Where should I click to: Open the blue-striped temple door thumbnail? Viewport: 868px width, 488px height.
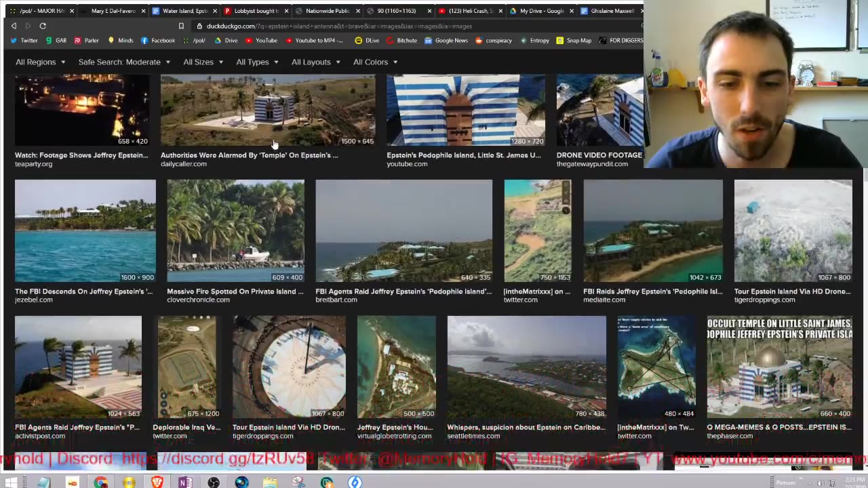(x=466, y=110)
